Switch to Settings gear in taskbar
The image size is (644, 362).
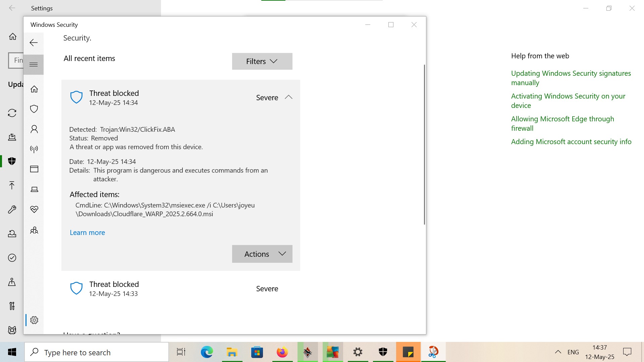tap(358, 352)
